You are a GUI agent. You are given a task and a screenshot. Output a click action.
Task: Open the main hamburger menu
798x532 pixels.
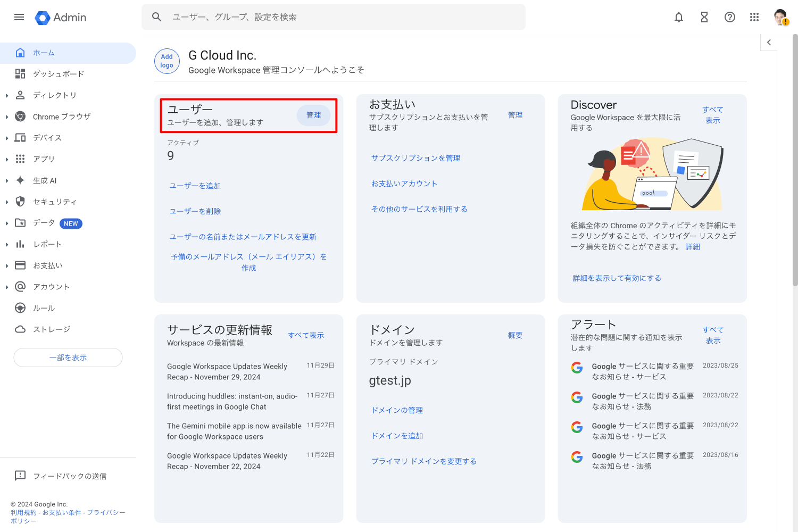19,17
